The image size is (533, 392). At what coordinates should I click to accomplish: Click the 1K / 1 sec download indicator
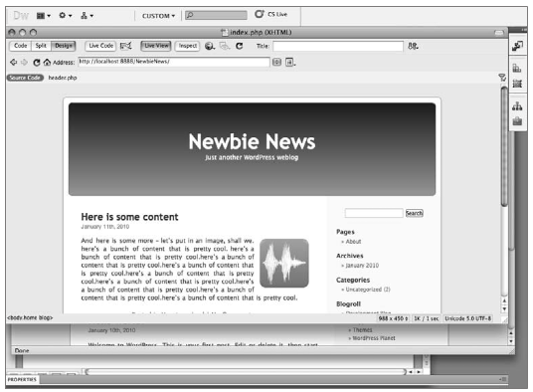click(426, 318)
